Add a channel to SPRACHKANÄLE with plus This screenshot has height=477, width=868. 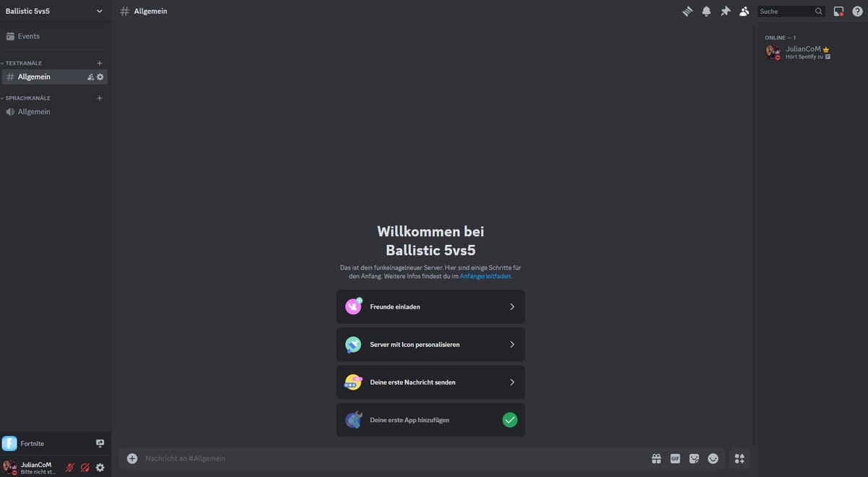[x=100, y=98]
